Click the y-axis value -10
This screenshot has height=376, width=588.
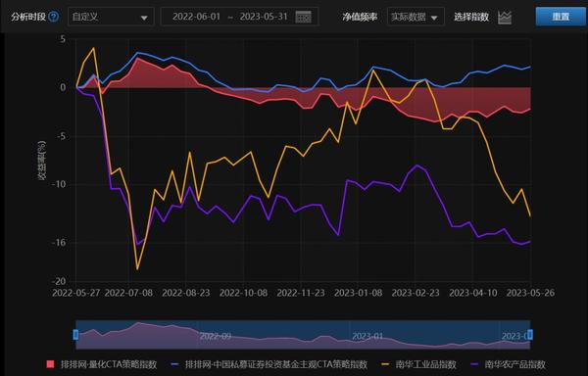58,184
